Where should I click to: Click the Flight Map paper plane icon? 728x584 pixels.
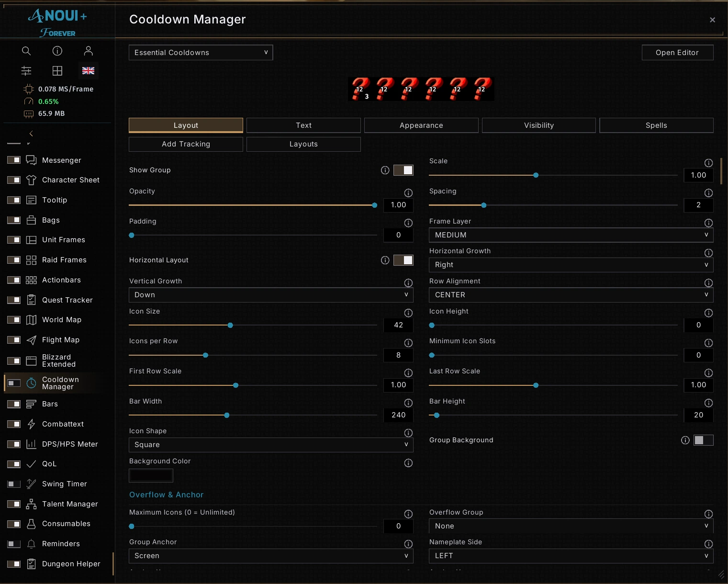[x=31, y=340]
